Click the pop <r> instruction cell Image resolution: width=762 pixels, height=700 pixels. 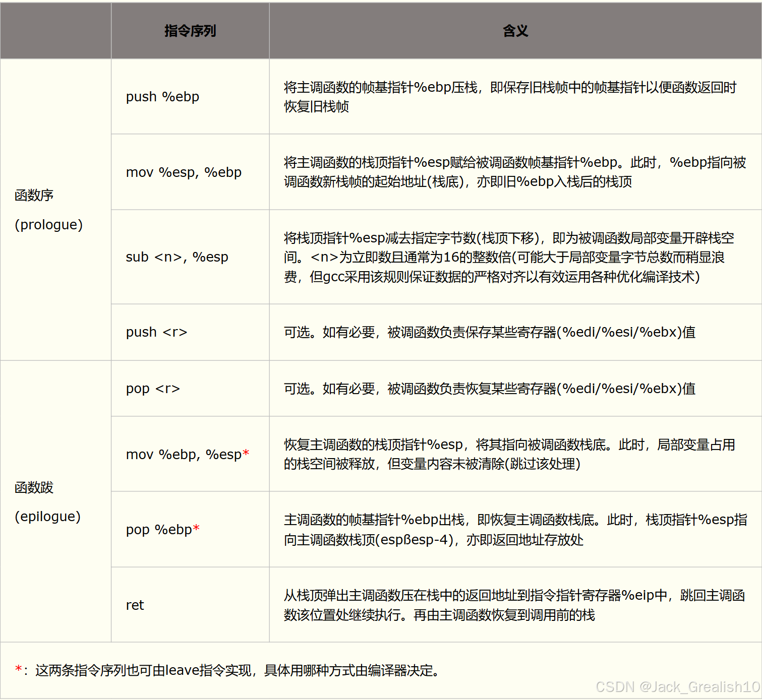point(153,389)
